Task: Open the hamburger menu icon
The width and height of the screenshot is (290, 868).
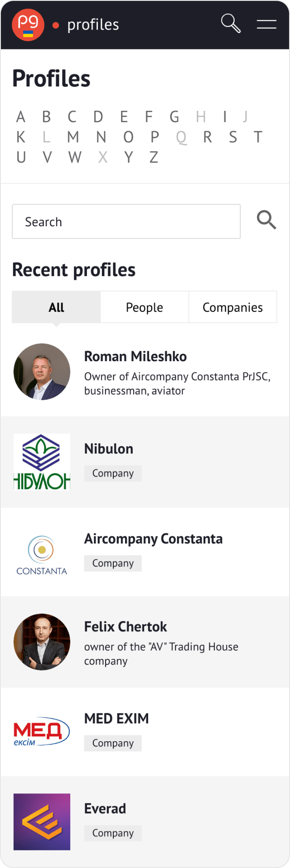Action: pyautogui.click(x=266, y=24)
